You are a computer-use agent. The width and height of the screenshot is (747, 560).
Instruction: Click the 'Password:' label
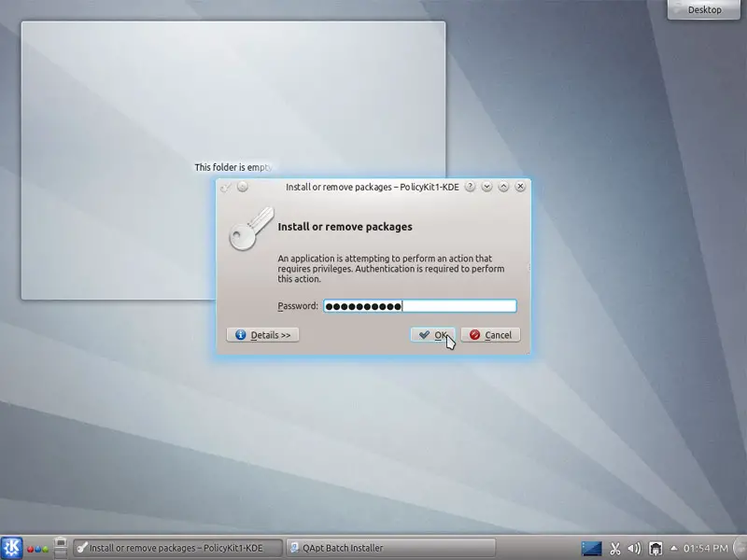(298, 306)
